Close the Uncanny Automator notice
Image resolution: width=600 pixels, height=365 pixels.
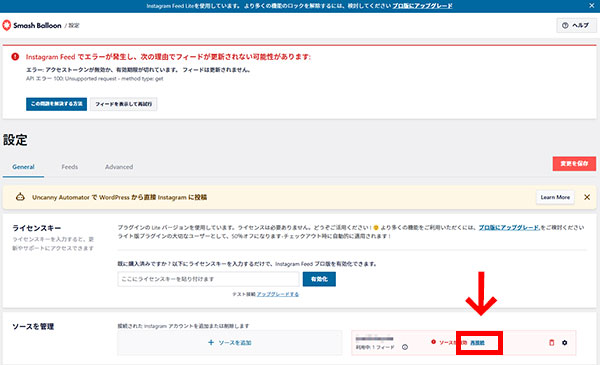coord(587,197)
